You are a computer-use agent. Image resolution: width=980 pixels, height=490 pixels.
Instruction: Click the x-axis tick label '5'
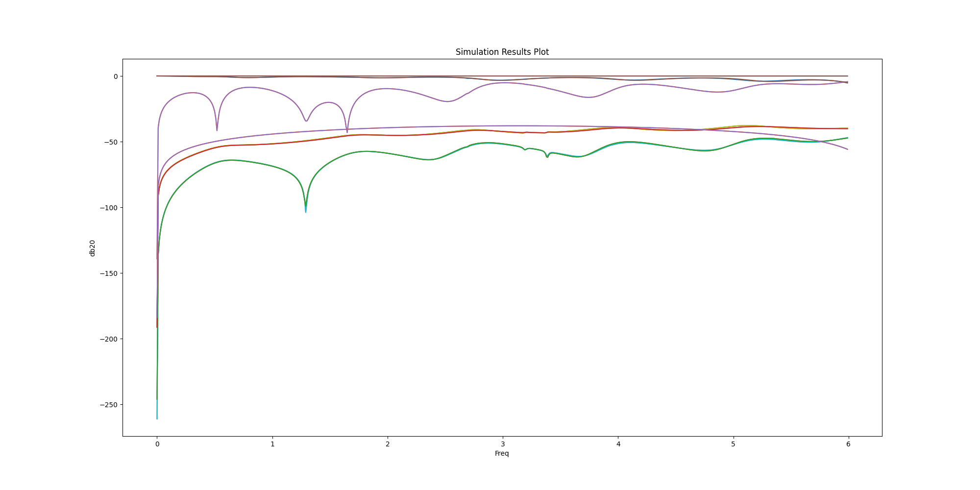[x=733, y=444]
